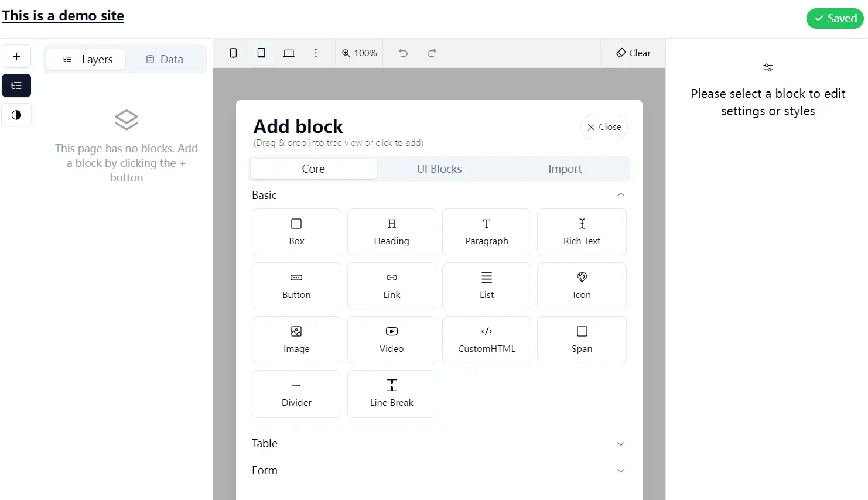Toggle dark mode half-circle icon
Screen dimensions: 868x500
16,115
